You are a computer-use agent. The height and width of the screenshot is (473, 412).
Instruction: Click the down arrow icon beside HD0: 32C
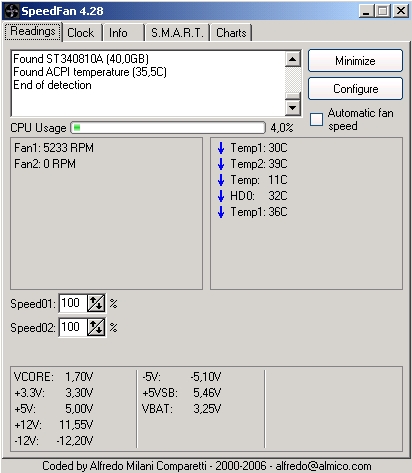[221, 196]
